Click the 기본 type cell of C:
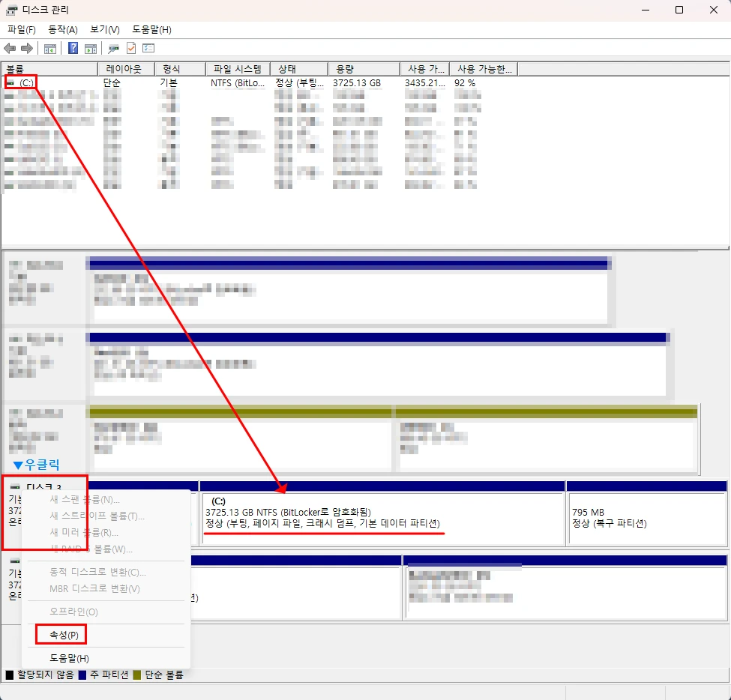 point(169,83)
